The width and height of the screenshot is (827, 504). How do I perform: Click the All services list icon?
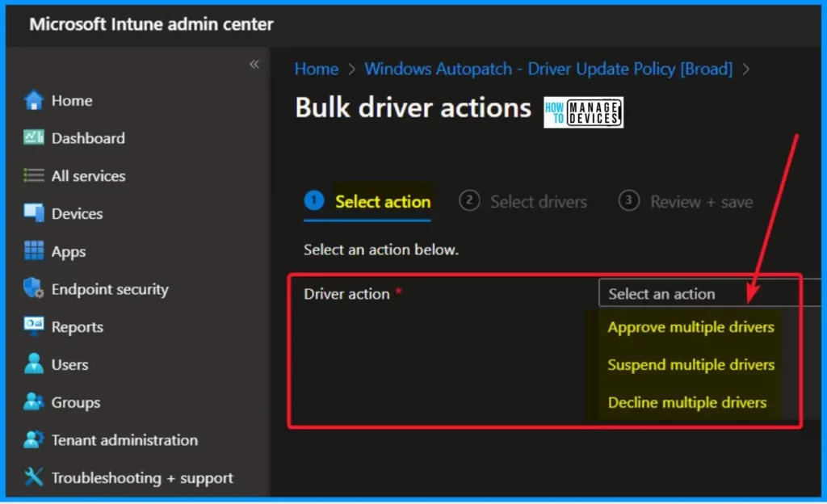click(34, 175)
